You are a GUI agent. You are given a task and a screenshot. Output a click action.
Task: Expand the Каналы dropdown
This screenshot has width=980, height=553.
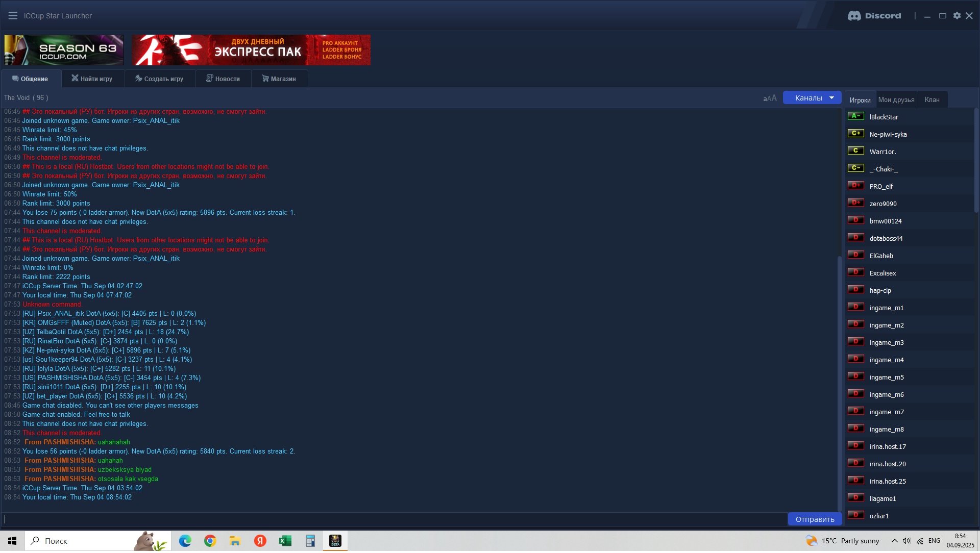pos(812,97)
